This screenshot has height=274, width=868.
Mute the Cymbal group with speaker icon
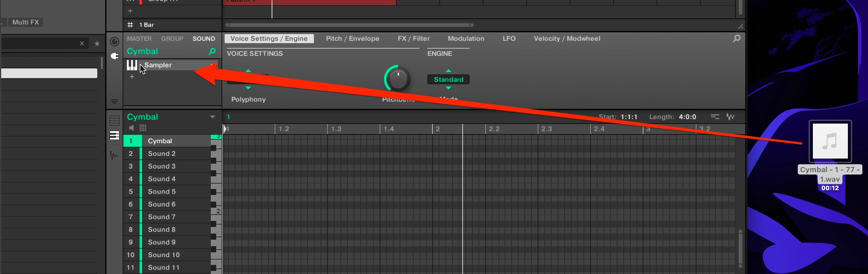(x=131, y=128)
